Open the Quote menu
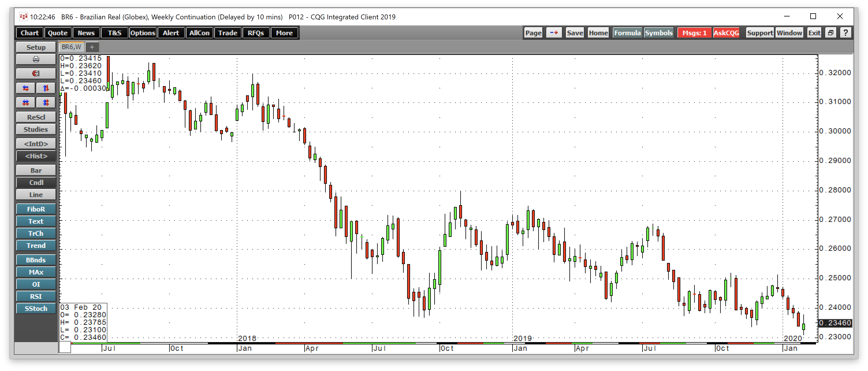Viewport: 868px width, 371px height. pyautogui.click(x=58, y=33)
